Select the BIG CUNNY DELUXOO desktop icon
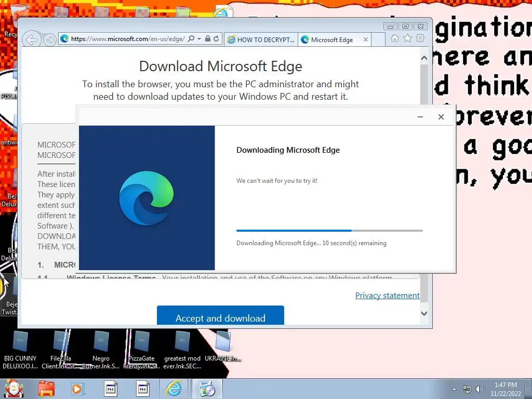 point(20,351)
